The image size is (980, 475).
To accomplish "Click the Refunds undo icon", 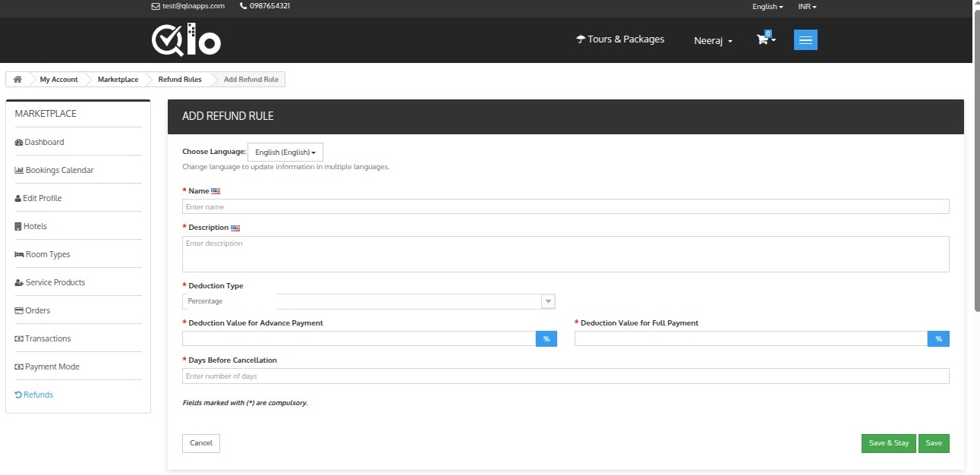I will point(18,395).
